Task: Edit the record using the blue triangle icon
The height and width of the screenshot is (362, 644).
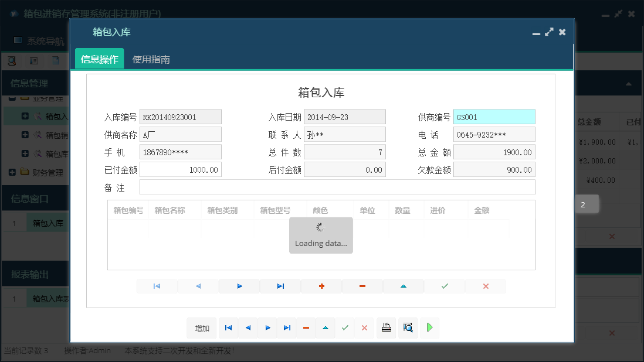Action: click(x=404, y=286)
